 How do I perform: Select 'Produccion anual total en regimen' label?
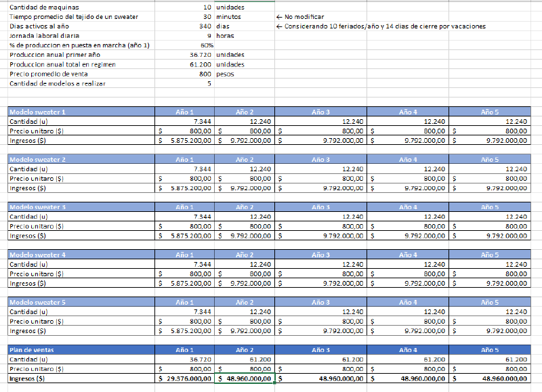pos(81,64)
